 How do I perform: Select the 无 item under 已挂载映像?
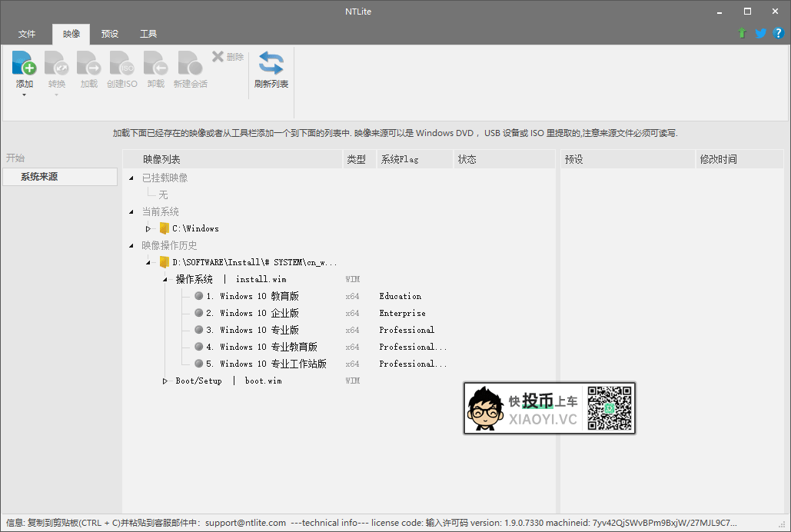tap(163, 195)
